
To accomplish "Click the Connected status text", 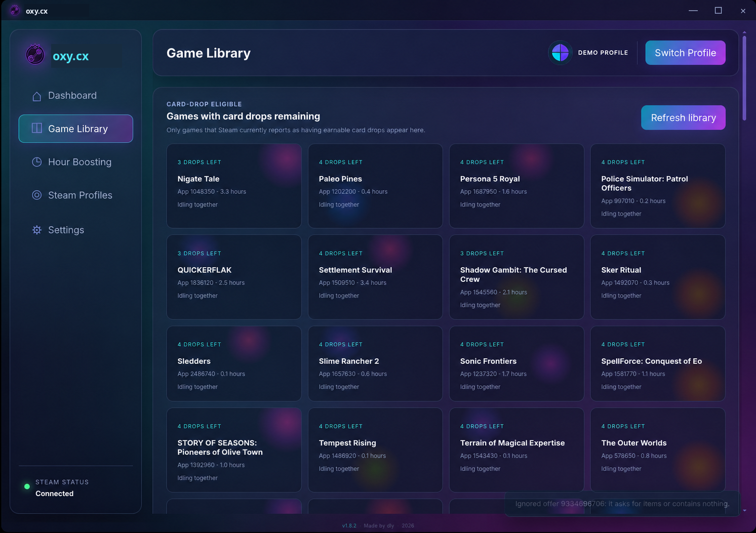I will click(55, 494).
